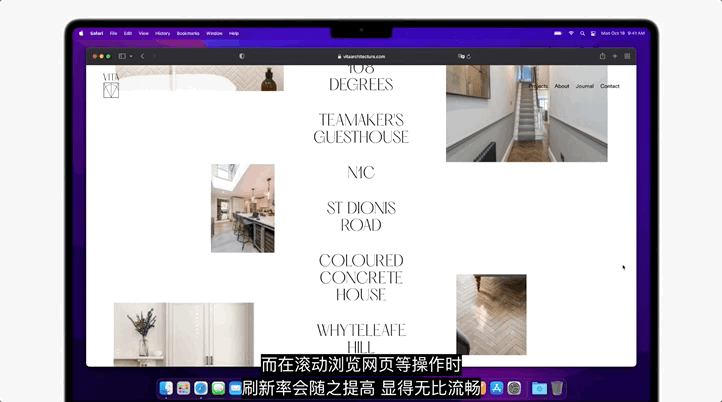The image size is (722, 402).
Task: Open Spotlight search magnifier icon
Action: coord(582,33)
